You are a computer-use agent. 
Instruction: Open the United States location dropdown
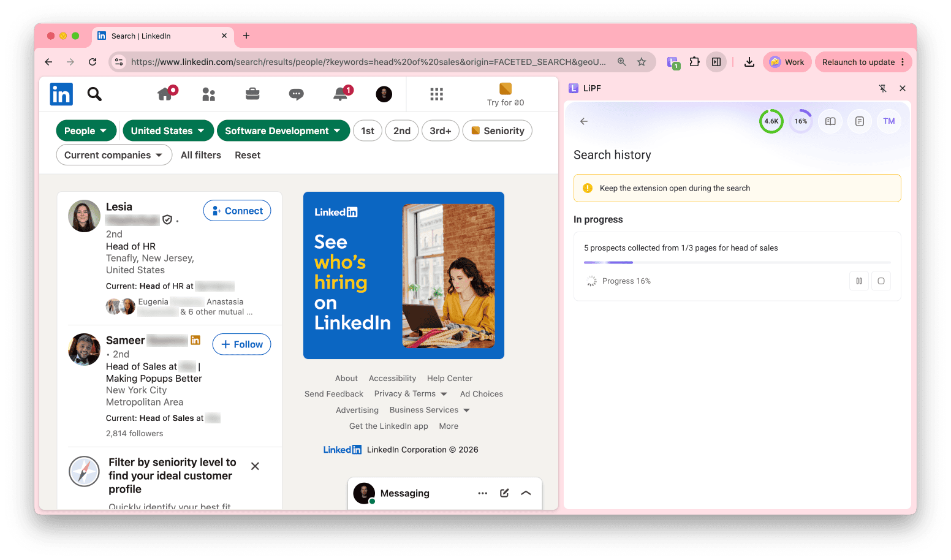point(169,131)
